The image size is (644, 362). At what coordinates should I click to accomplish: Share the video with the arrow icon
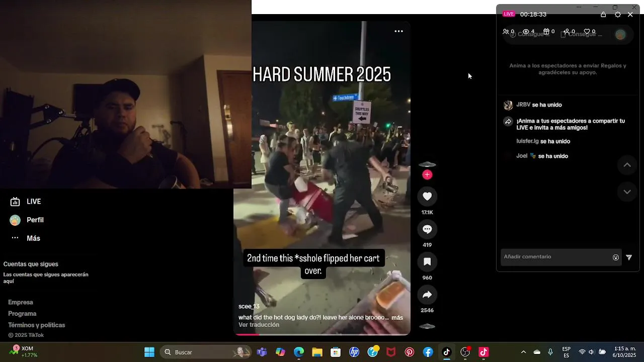point(427,295)
